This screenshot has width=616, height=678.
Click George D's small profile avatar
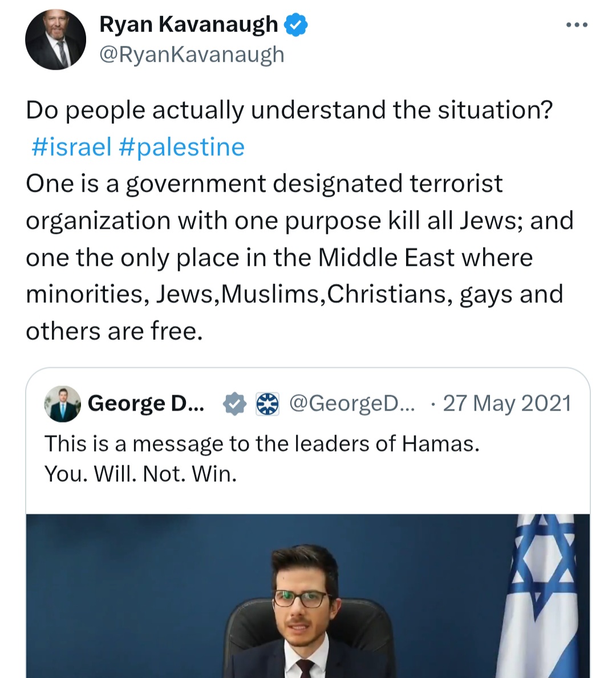click(x=62, y=404)
